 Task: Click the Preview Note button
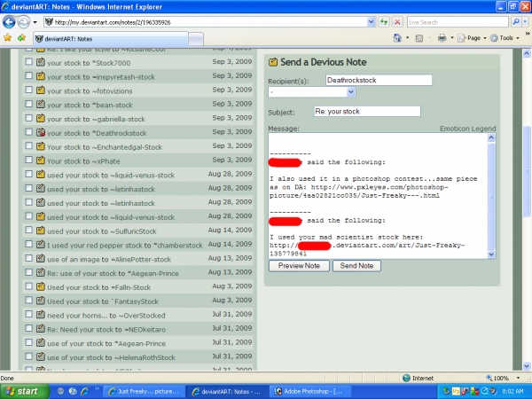pos(299,266)
